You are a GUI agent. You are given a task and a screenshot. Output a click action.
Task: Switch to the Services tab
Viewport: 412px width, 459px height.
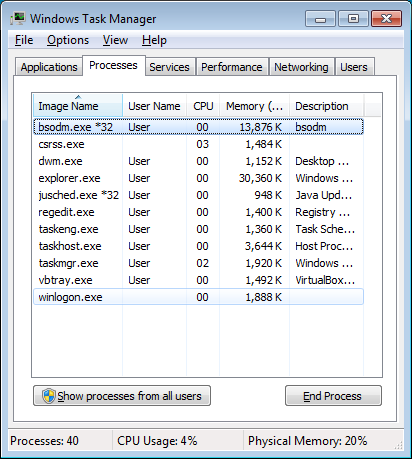169,67
